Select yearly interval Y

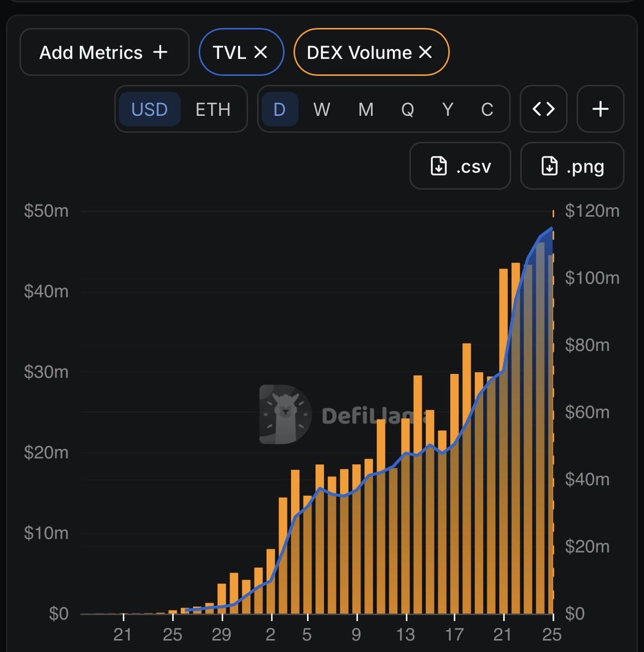[447, 109]
